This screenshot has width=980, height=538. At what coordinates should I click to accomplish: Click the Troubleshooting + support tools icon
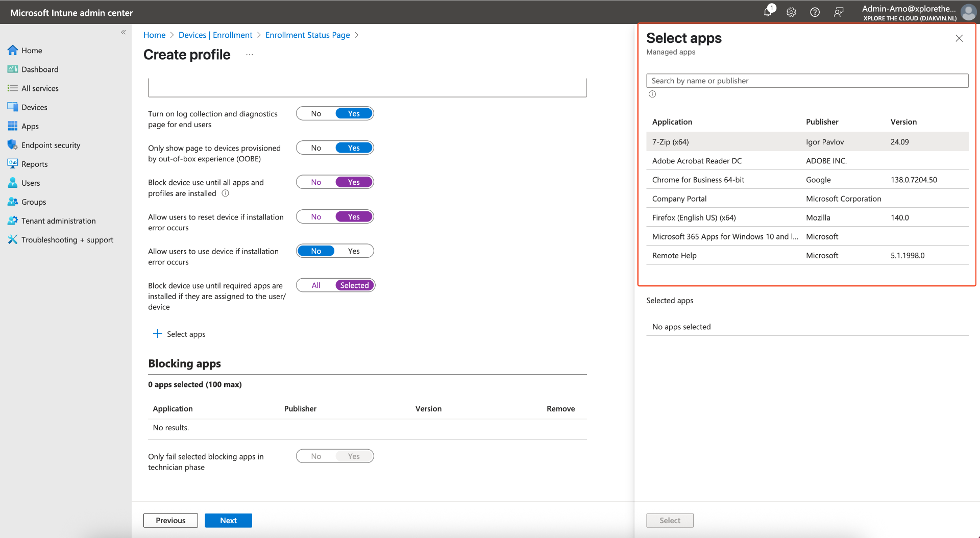click(x=13, y=239)
